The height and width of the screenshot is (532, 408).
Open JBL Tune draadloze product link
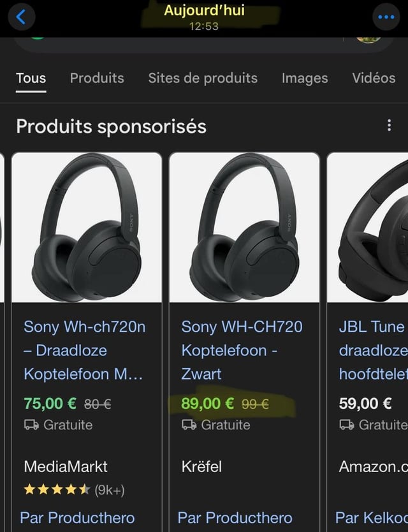[x=373, y=350]
